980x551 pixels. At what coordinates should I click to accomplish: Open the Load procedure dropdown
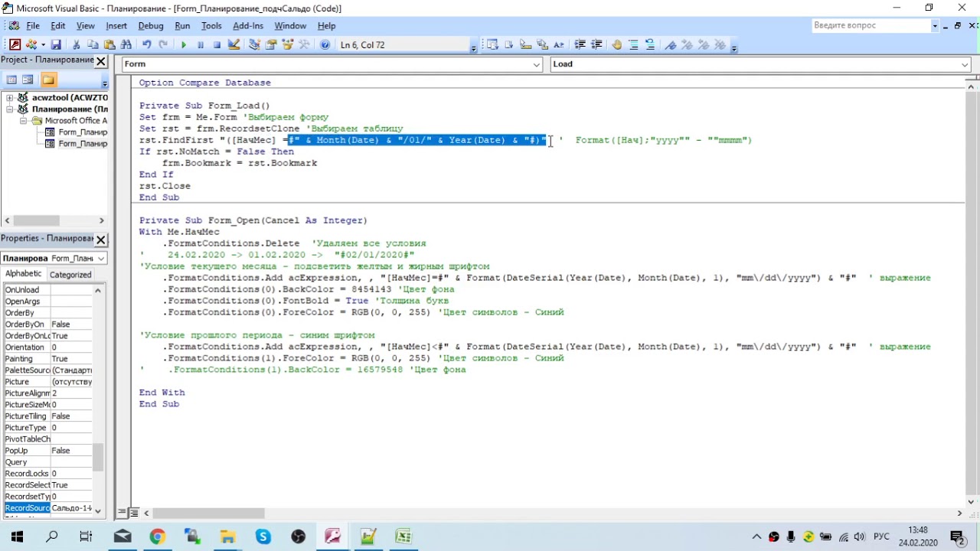click(x=965, y=64)
